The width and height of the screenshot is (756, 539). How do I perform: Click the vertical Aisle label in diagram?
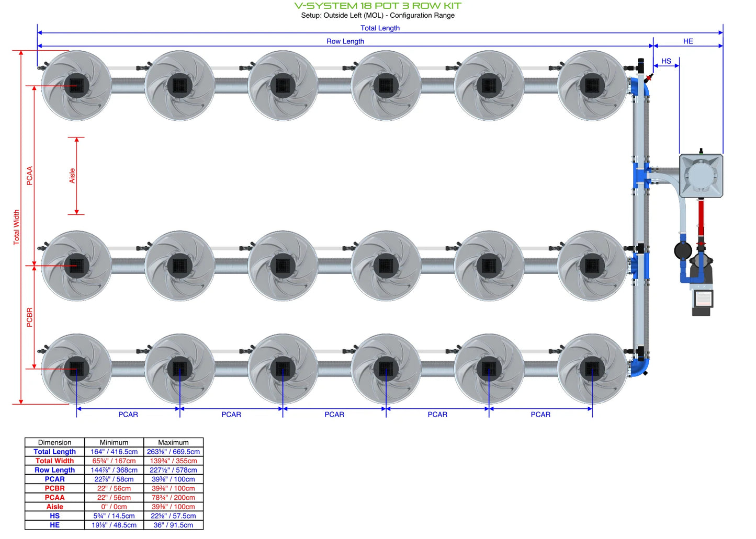tap(72, 176)
